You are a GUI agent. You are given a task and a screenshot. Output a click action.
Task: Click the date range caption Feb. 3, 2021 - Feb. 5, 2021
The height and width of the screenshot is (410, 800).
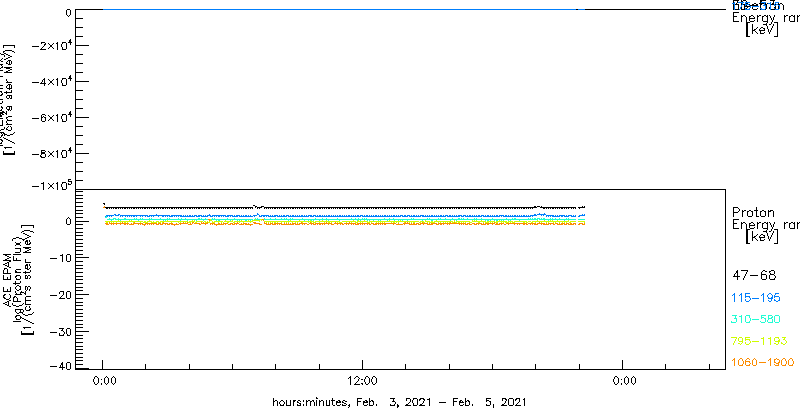click(441, 401)
